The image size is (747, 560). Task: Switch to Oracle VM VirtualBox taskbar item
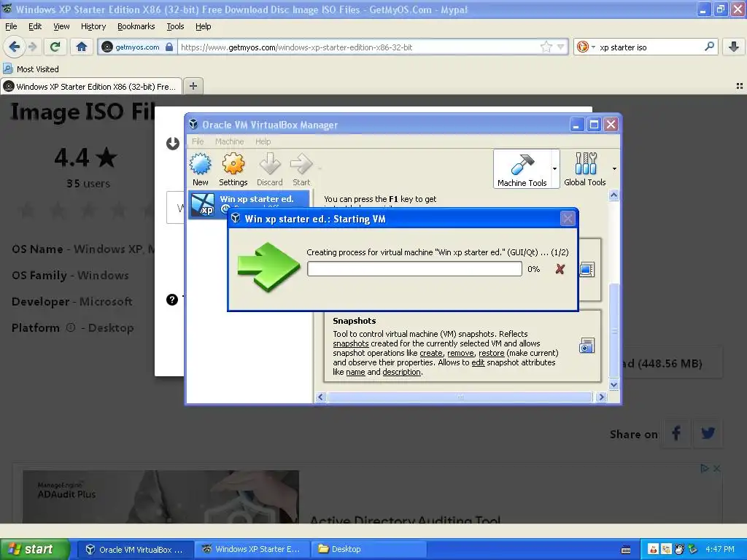[135, 549]
